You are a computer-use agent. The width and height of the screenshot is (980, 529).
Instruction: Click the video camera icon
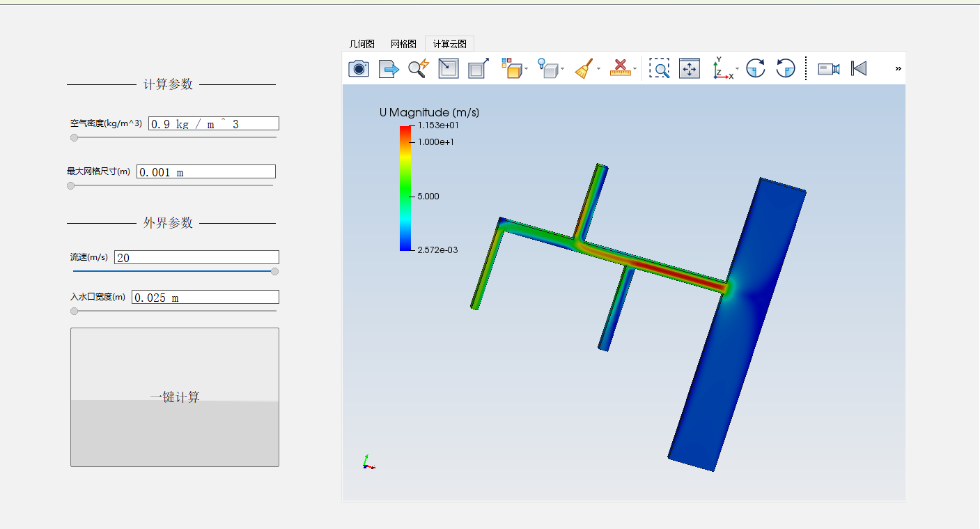(x=828, y=68)
